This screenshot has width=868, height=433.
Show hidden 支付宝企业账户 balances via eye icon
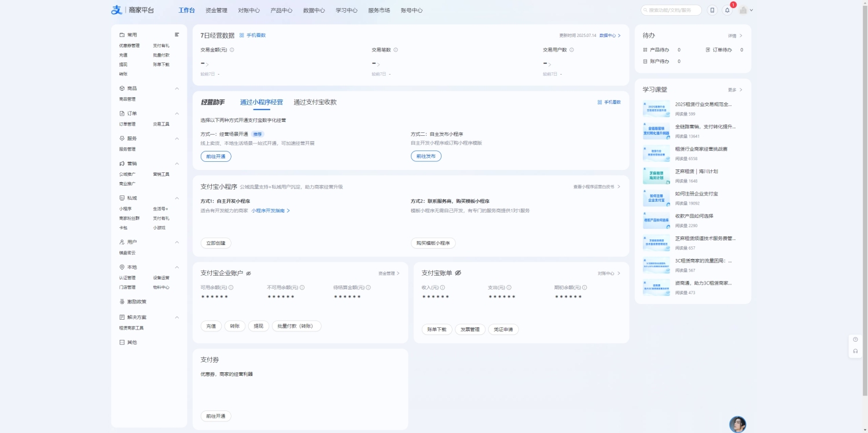[248, 273]
